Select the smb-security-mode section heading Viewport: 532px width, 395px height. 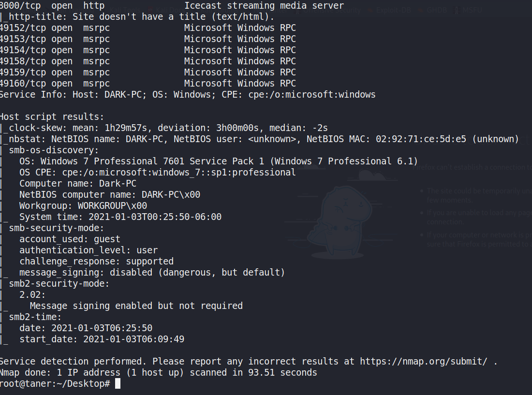coord(56,228)
